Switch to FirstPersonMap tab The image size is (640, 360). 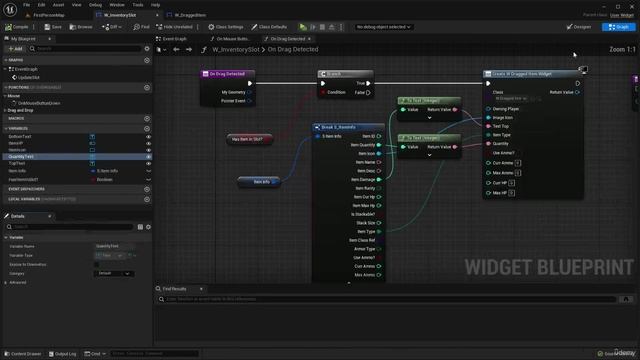[x=49, y=15]
